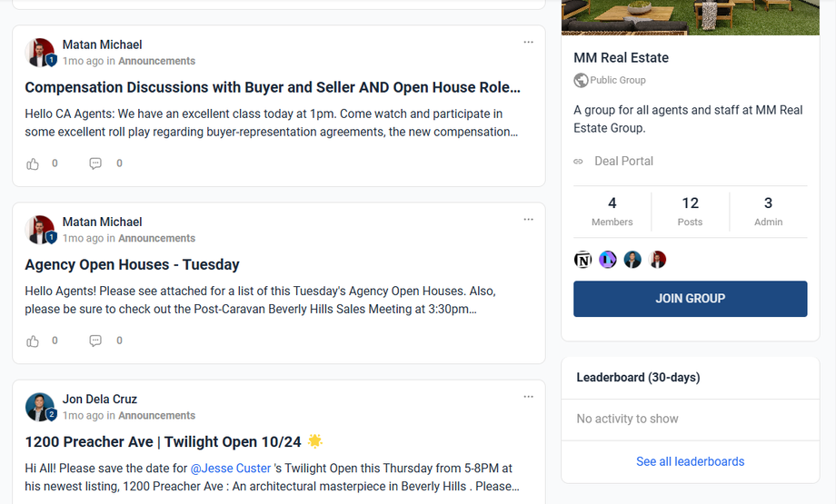Click the purple member avatar in group
This screenshot has height=504, width=836.
pyautogui.click(x=608, y=260)
